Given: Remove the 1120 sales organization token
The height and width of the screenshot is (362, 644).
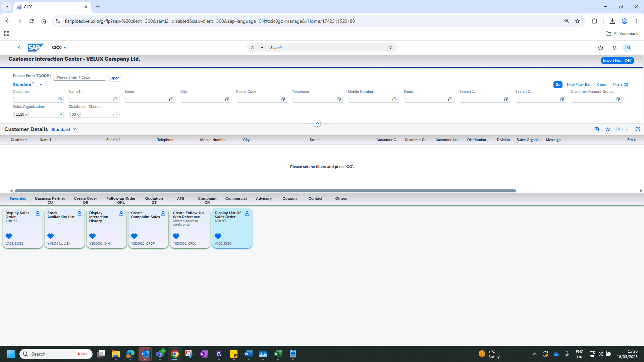Looking at the screenshot, I should [26, 115].
